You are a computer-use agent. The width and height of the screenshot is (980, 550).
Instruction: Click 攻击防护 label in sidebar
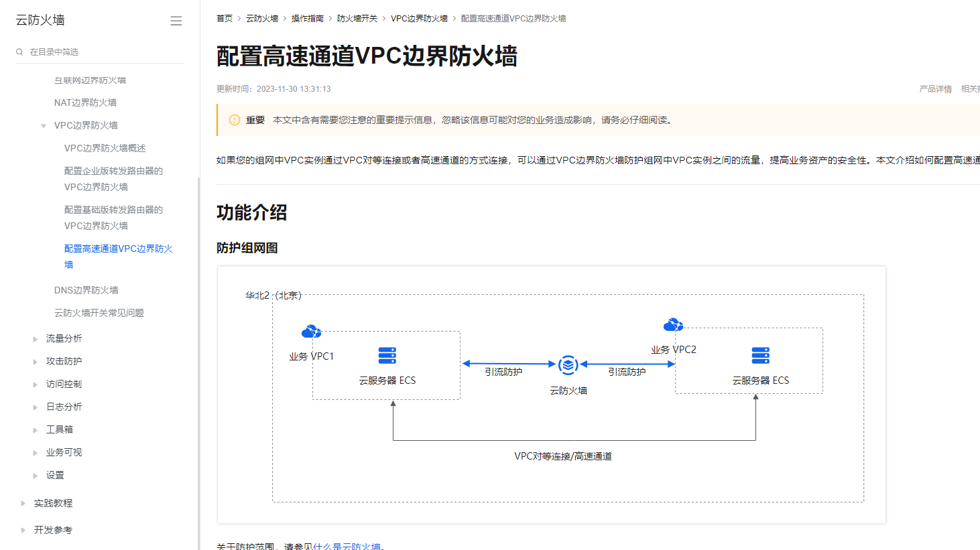tap(64, 361)
